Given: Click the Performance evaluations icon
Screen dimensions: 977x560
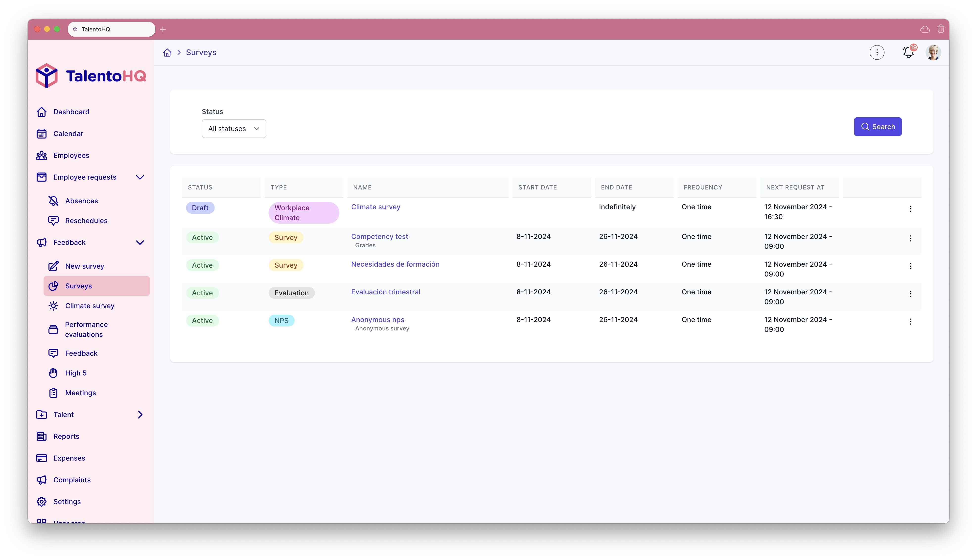Looking at the screenshot, I should pyautogui.click(x=53, y=330).
